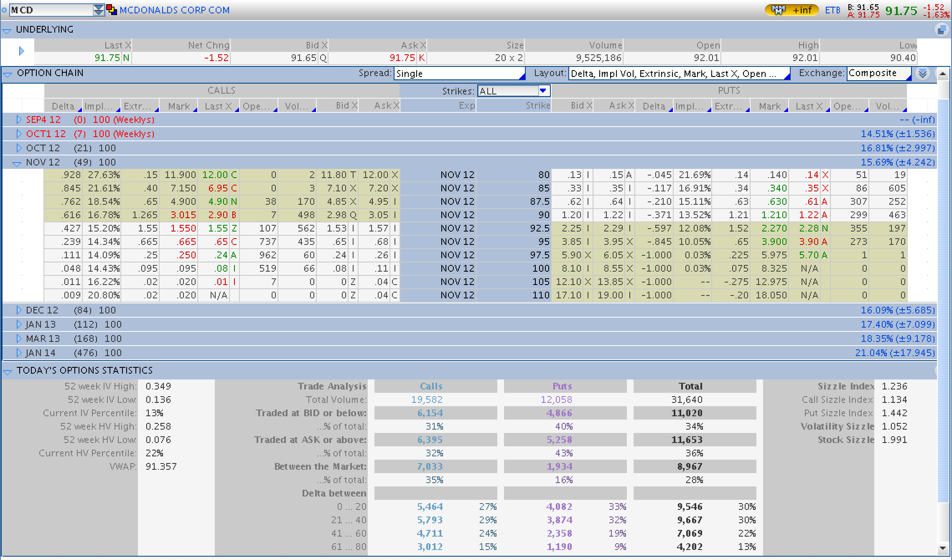Click the yellow +inf market maker badge

point(791,10)
